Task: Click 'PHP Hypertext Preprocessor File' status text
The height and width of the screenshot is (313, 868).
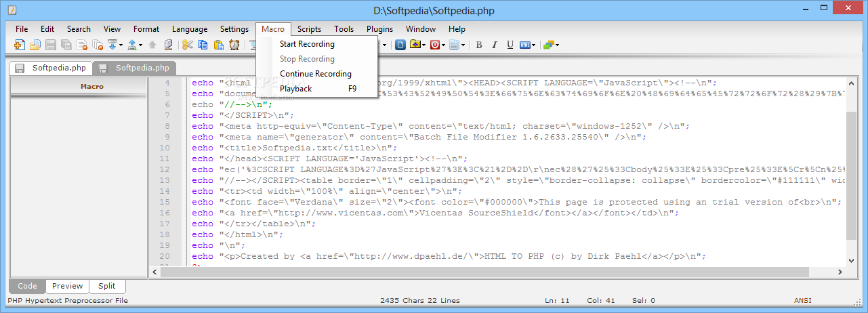Action: (x=67, y=300)
